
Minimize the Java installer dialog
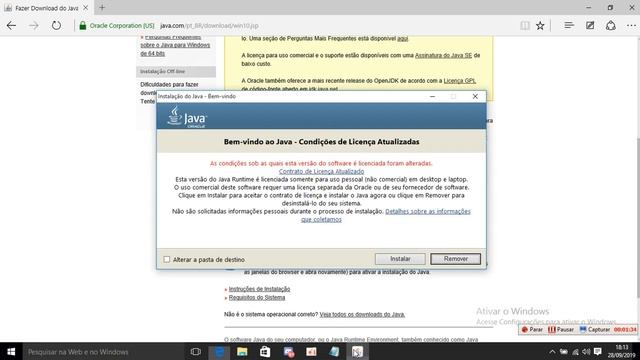point(432,96)
